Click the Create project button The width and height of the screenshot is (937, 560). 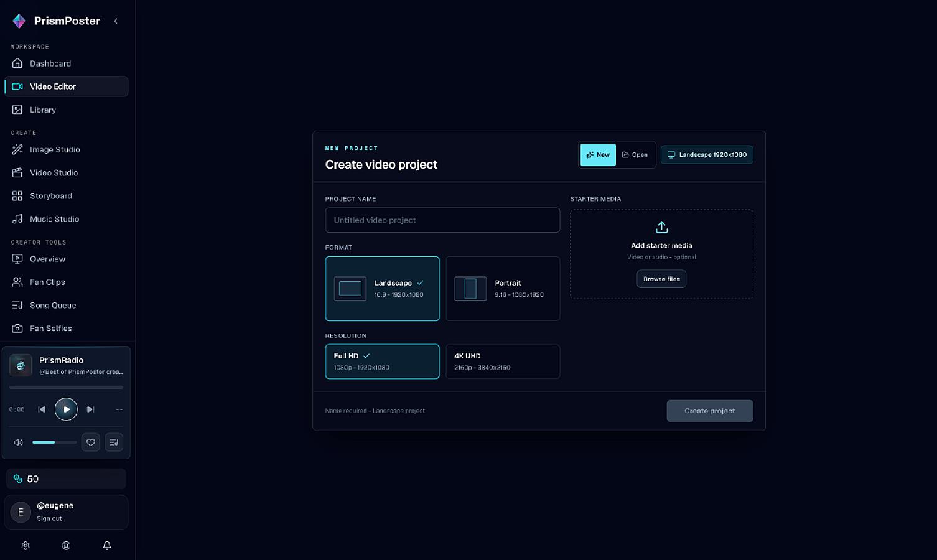710,411
